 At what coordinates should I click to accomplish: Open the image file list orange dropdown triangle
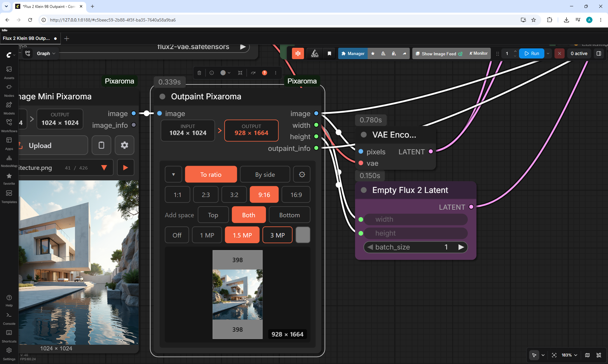click(104, 168)
